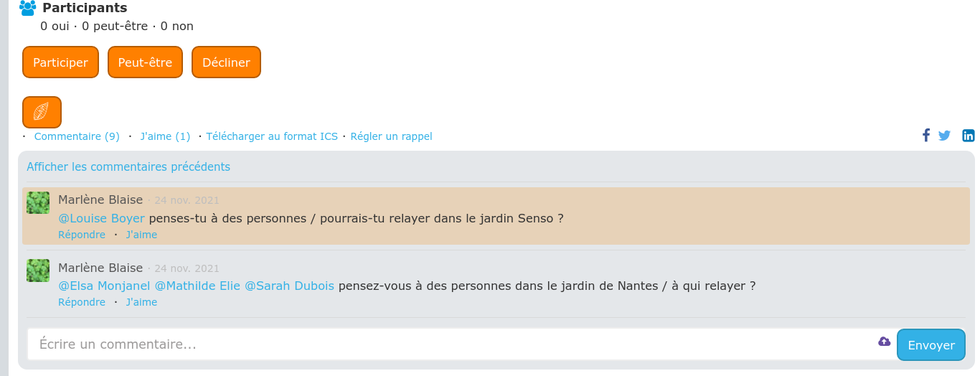Click the Participants group icon
980x376 pixels.
(27, 9)
